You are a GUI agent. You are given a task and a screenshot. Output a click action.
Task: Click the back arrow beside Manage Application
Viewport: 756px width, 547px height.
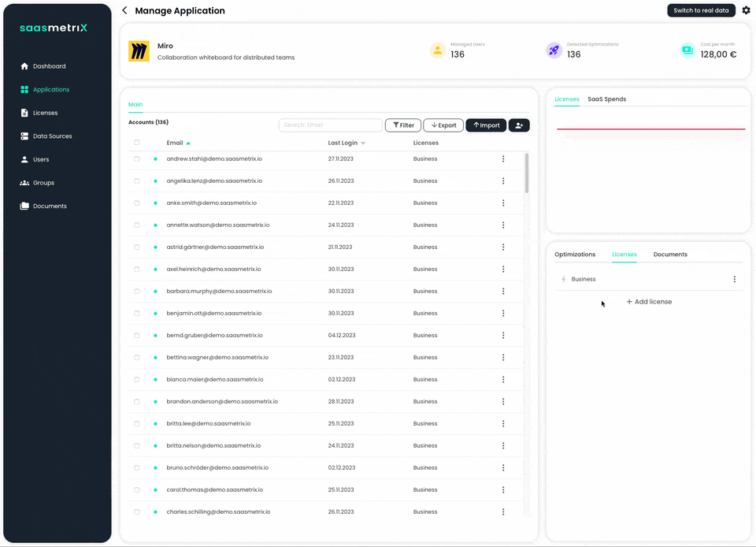[124, 11]
